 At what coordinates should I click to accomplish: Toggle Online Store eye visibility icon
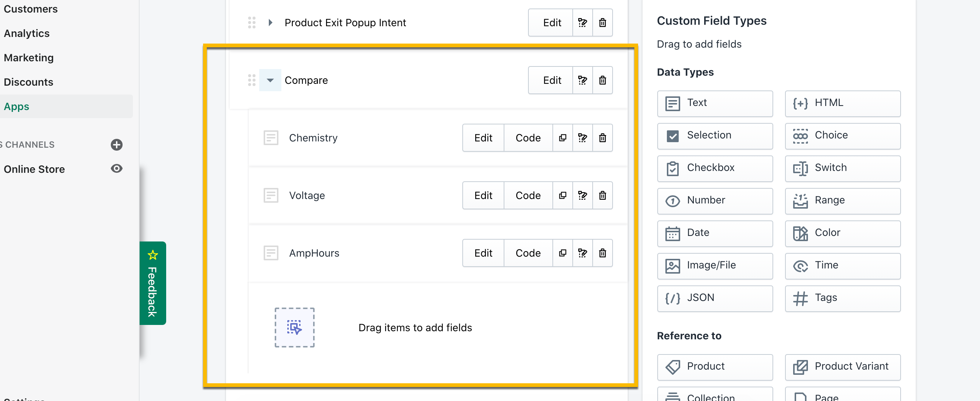coord(116,168)
